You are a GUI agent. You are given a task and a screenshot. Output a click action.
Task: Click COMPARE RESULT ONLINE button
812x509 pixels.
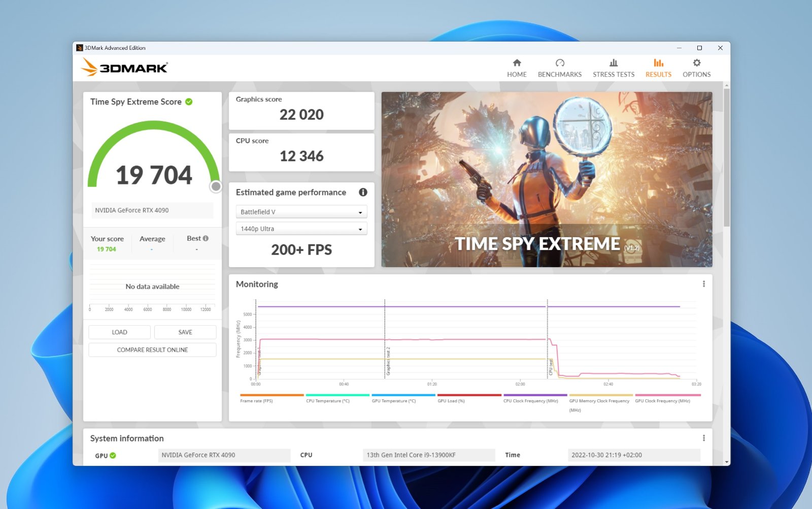(152, 350)
